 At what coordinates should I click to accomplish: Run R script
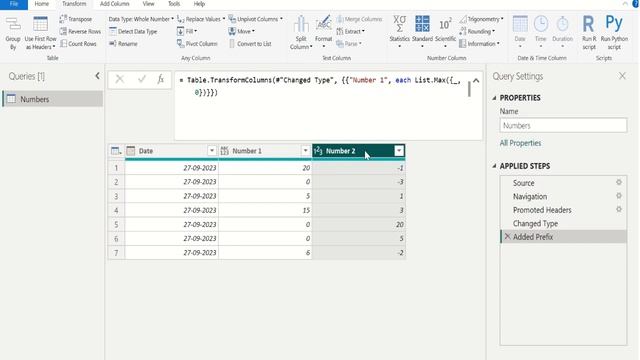pos(589,33)
